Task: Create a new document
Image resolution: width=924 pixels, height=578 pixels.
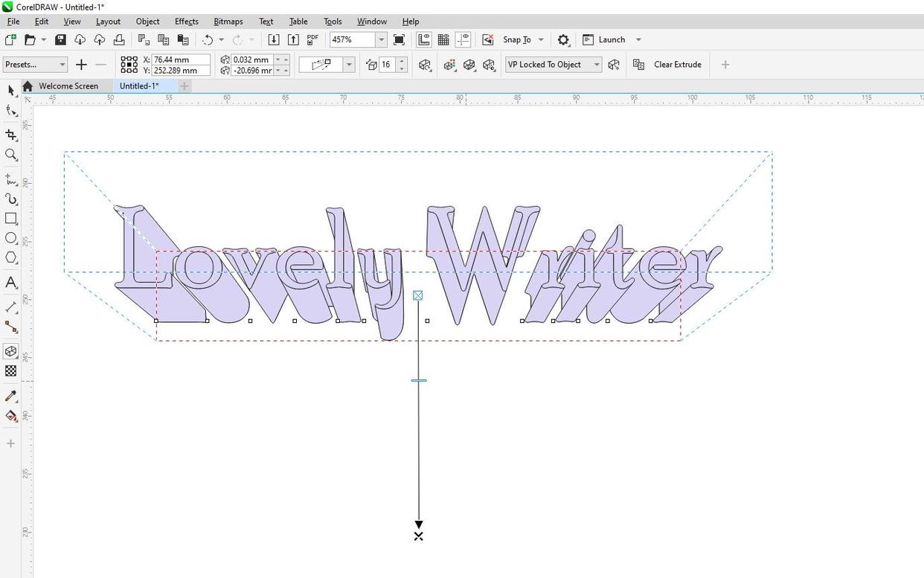Action: (x=10, y=39)
